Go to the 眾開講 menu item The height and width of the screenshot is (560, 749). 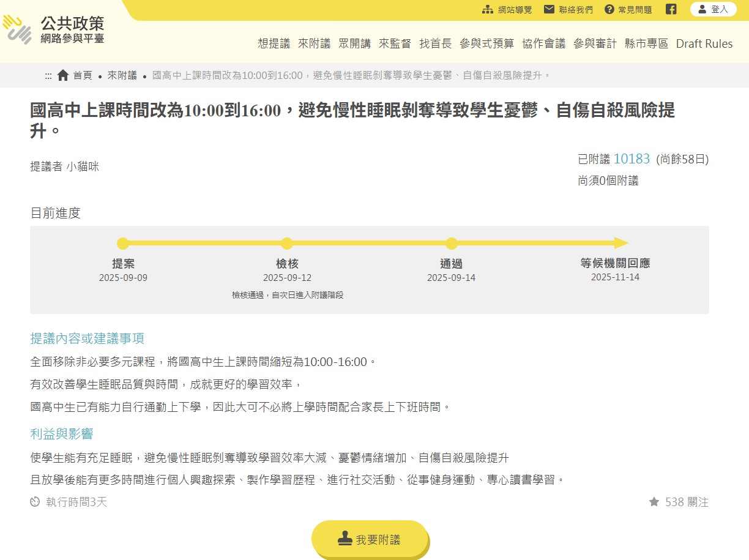[x=354, y=43]
